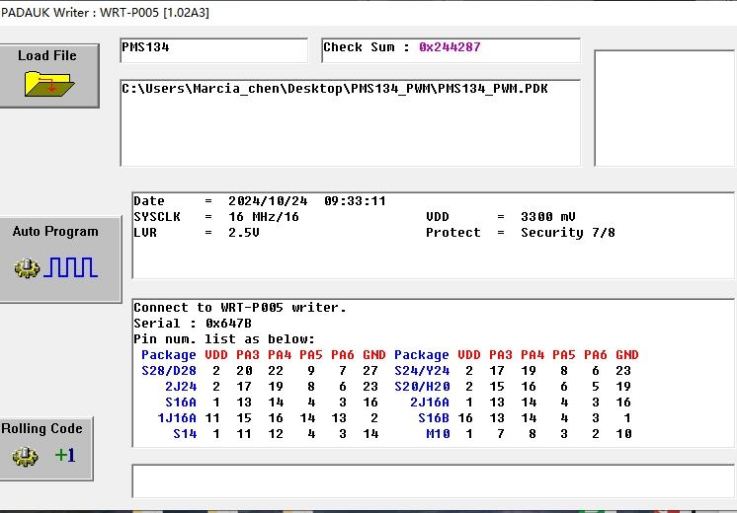Click the 'Connect to WRT-P005 writer.' line
This screenshot has width=737, height=513.
pyautogui.click(x=240, y=308)
